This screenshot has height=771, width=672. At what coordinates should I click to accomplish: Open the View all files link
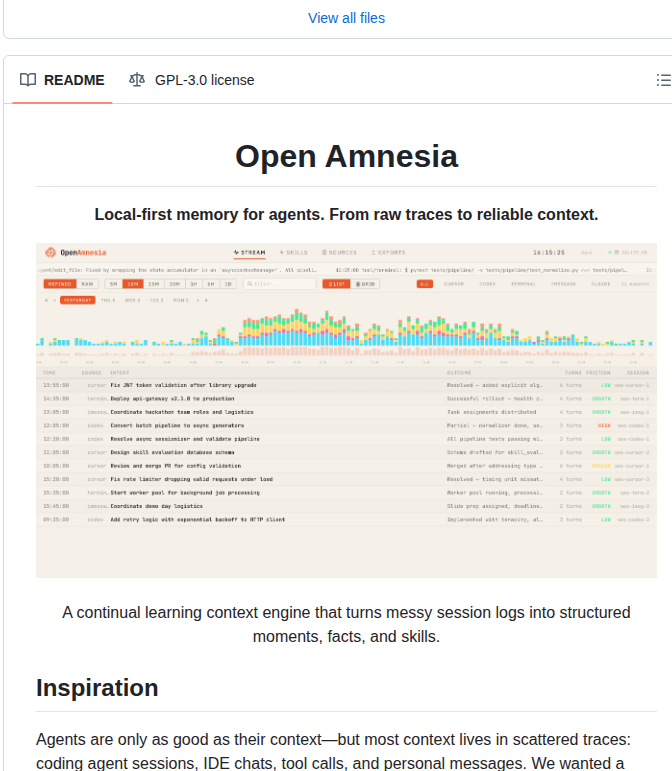click(x=346, y=18)
